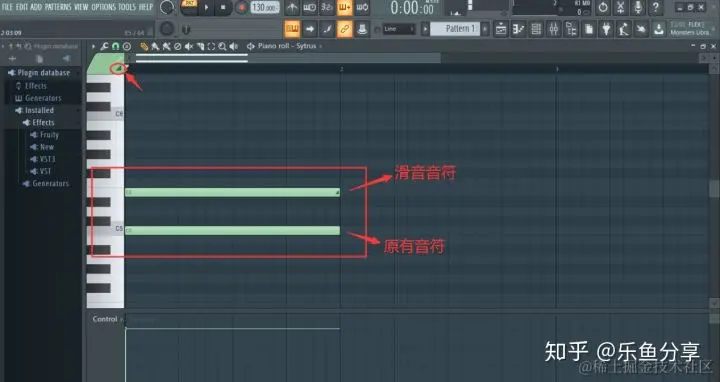Click the project page icon on toolbar

coord(589,29)
